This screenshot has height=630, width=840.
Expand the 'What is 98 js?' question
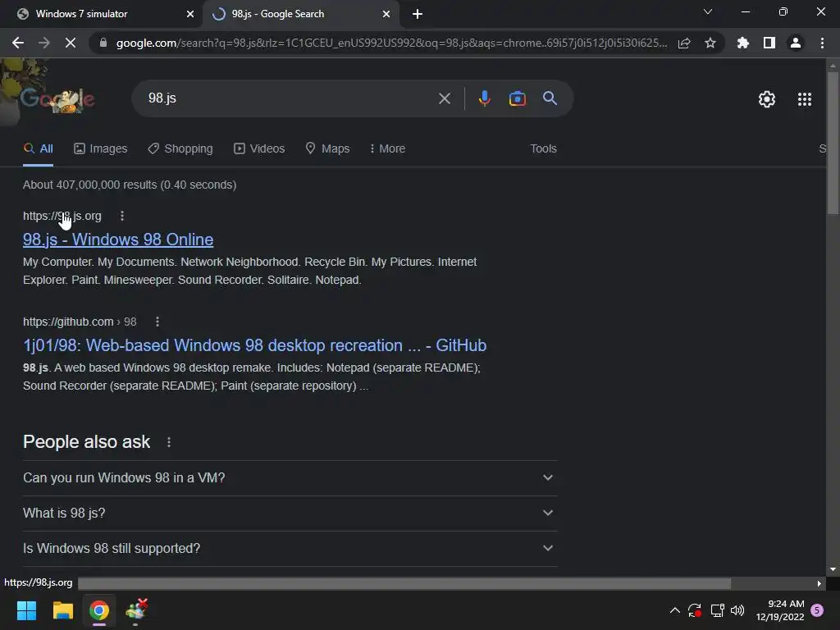pos(290,514)
